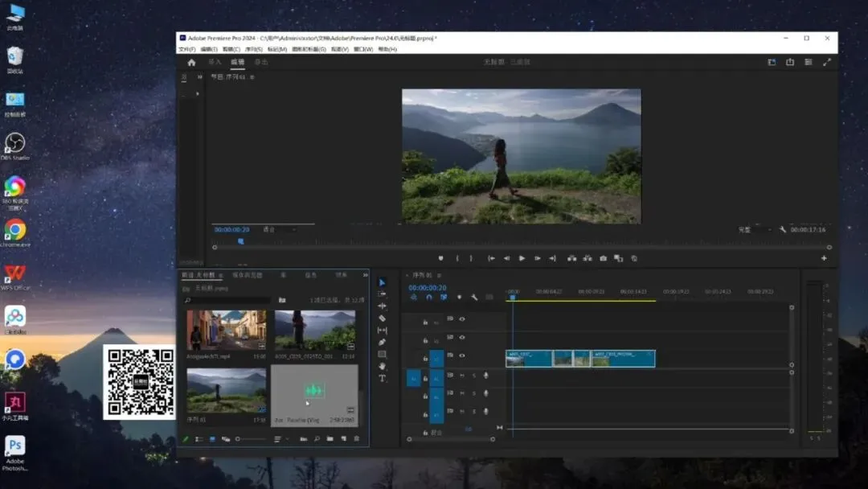Switch to the 导出 workspace tab
868x489 pixels.
tap(261, 62)
